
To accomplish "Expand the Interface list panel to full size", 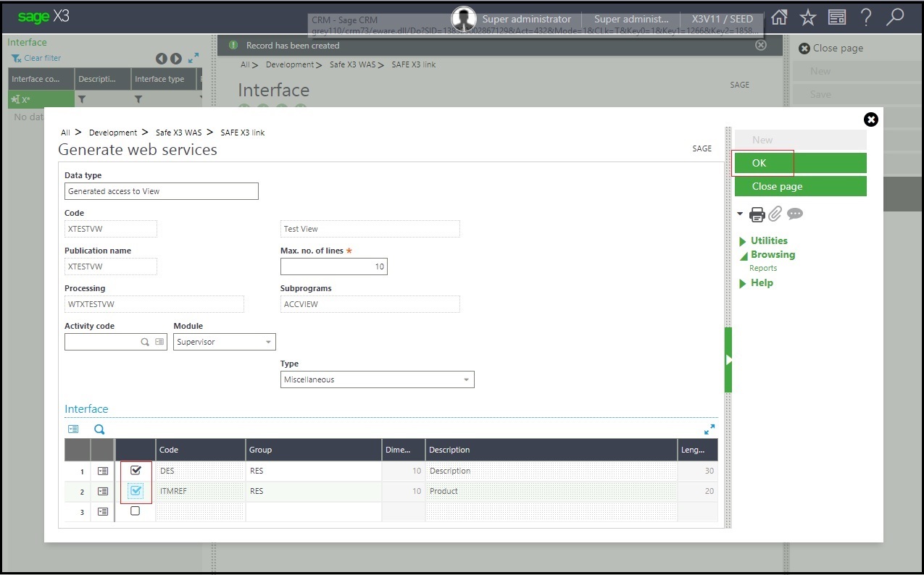I will coord(193,58).
